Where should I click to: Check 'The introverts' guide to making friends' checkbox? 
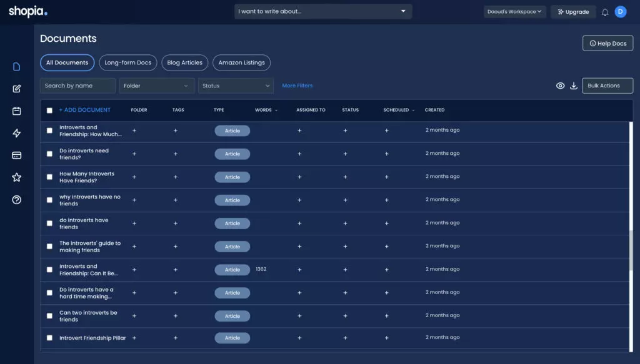(x=49, y=247)
